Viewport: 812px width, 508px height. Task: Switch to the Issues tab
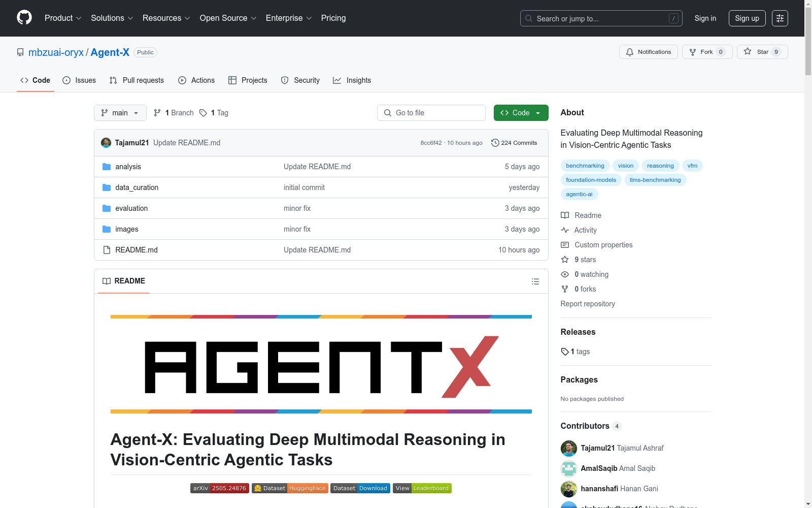click(79, 80)
